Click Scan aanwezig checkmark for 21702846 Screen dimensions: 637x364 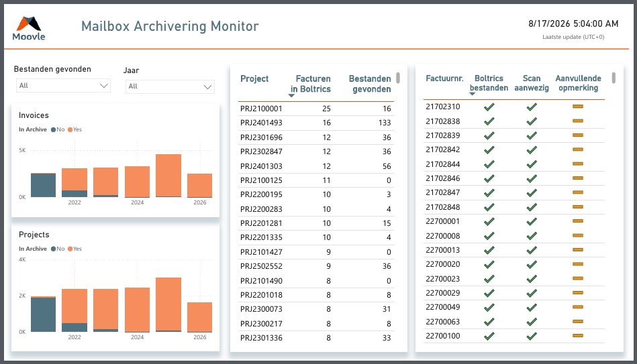pos(532,178)
